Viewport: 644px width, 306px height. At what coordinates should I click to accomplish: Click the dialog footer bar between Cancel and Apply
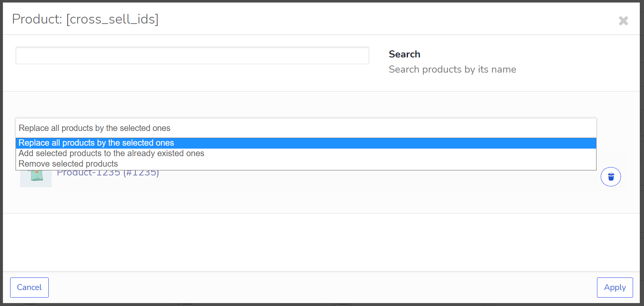pos(321,288)
